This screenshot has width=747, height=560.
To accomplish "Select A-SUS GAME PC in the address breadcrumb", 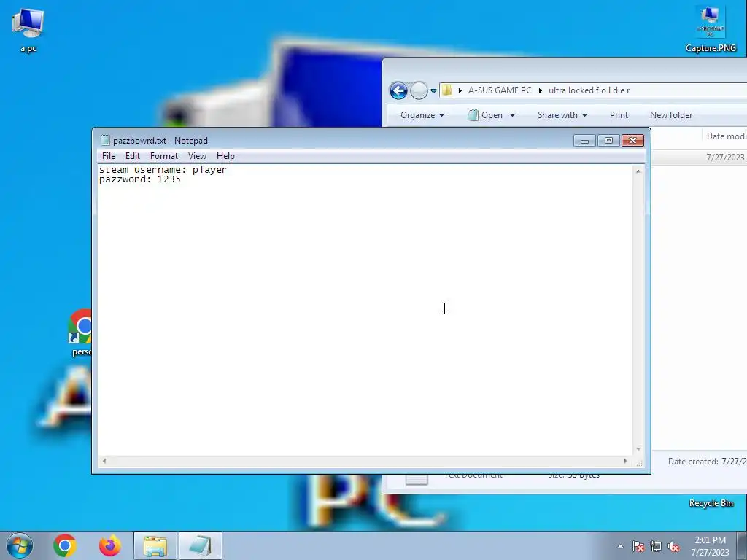I will point(500,90).
